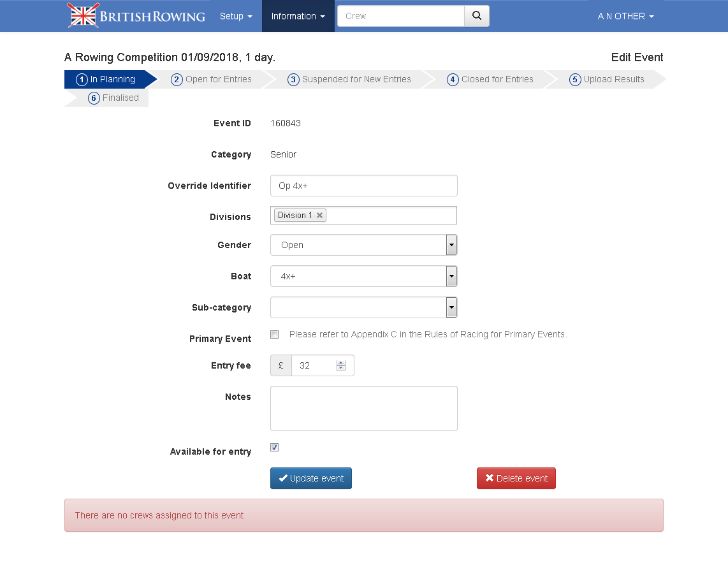This screenshot has height=565, width=728.
Task: Open the Information menu
Action: point(298,16)
